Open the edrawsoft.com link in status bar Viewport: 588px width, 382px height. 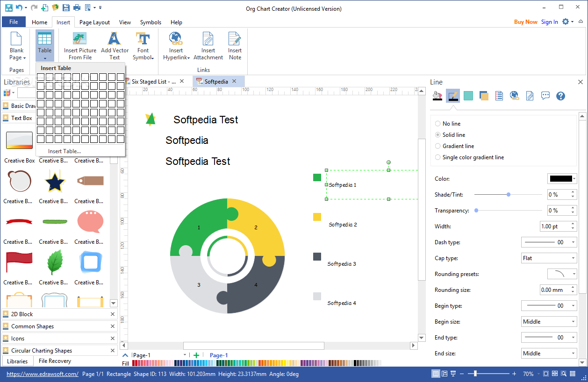pos(42,374)
